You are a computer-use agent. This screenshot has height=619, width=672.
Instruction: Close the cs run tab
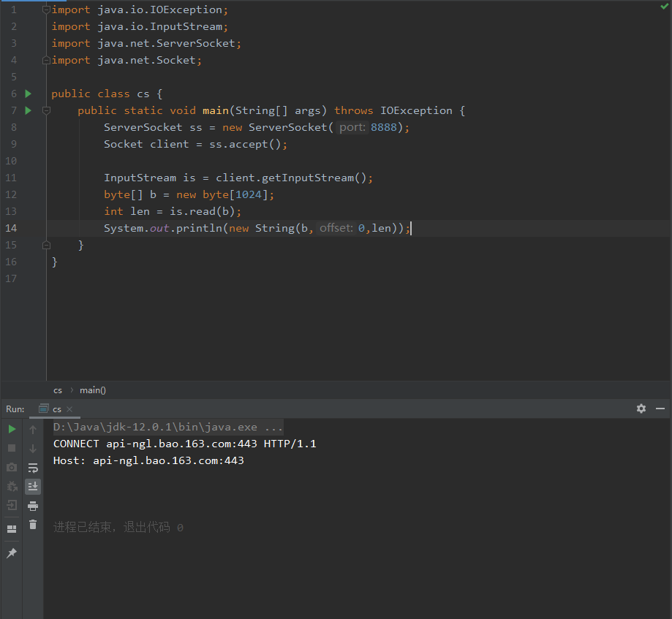click(x=70, y=409)
